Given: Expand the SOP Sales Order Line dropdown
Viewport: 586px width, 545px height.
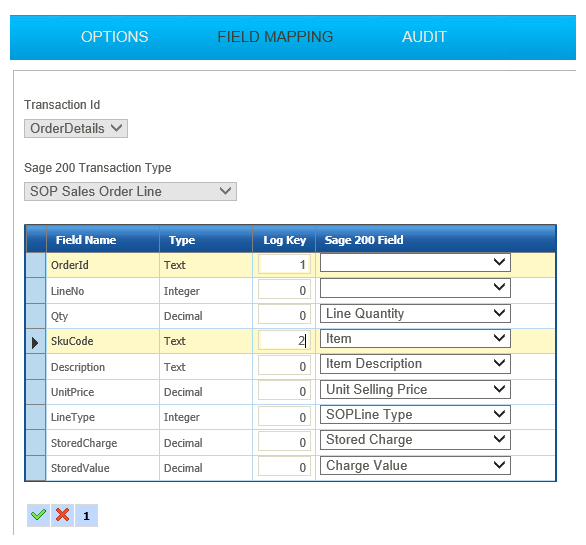Looking at the screenshot, I should [x=130, y=191].
